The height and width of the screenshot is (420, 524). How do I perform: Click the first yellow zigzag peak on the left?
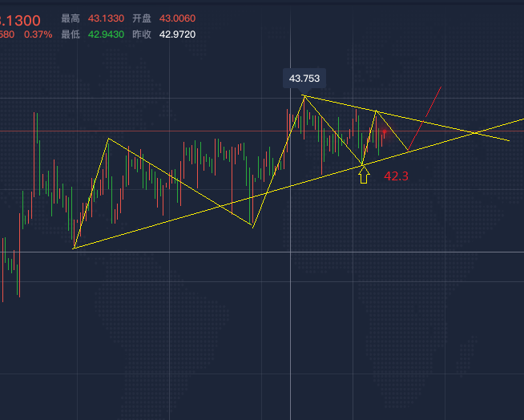point(108,139)
